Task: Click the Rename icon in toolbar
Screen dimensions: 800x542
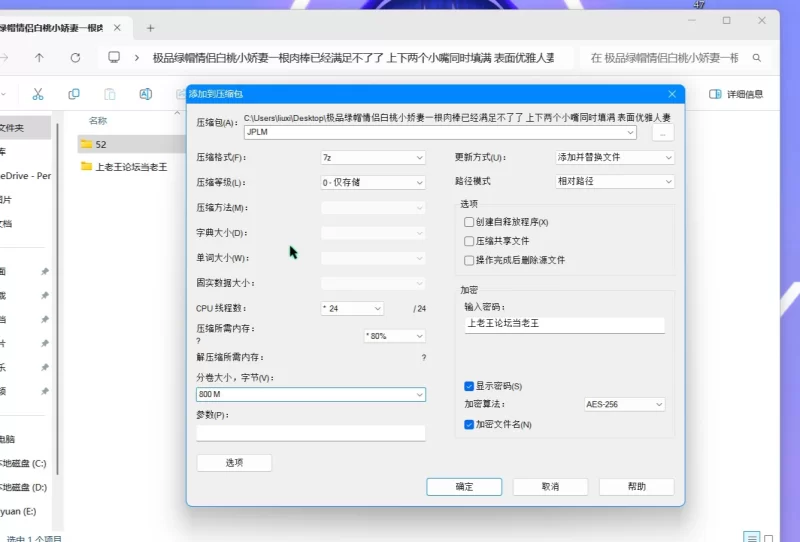Action: pyautogui.click(x=145, y=94)
